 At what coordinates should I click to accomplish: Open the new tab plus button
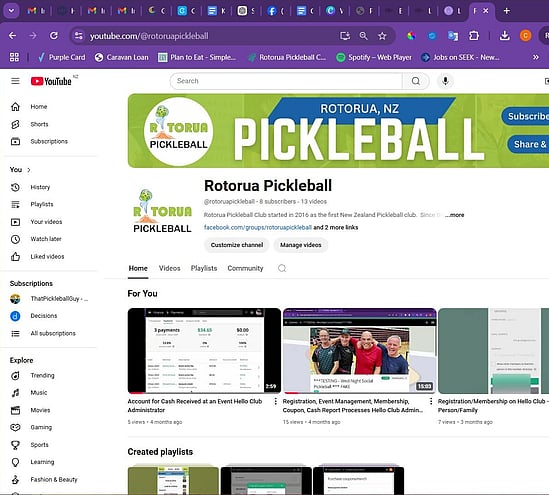(x=506, y=11)
